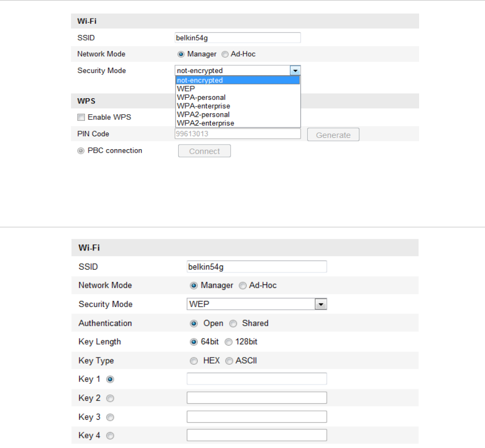Choose WPA-personal in the dropdown list
485x448 pixels.
click(237, 98)
